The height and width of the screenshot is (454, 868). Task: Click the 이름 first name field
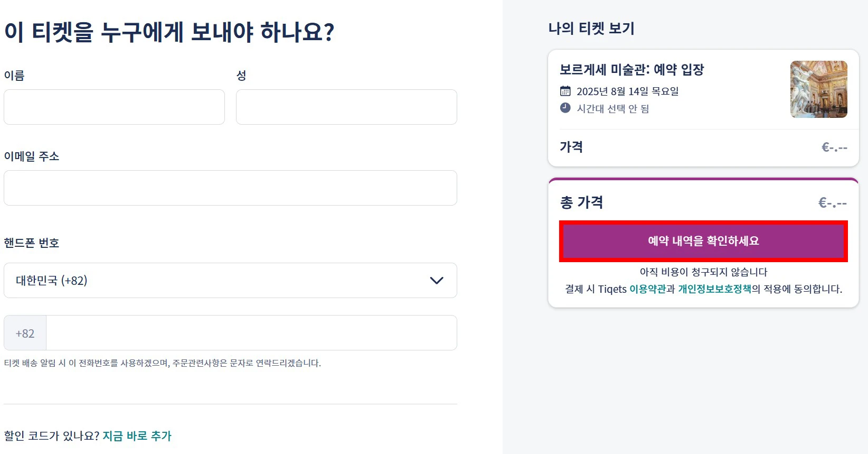114,107
